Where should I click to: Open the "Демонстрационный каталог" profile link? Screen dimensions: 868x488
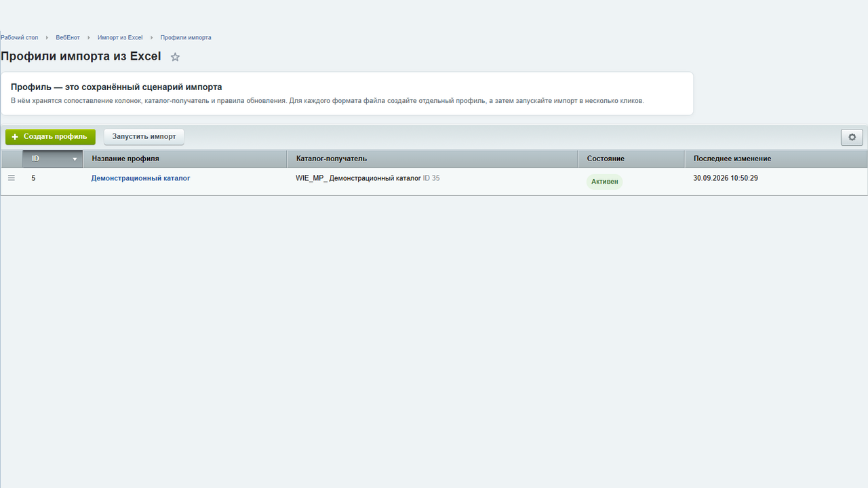[x=140, y=178]
